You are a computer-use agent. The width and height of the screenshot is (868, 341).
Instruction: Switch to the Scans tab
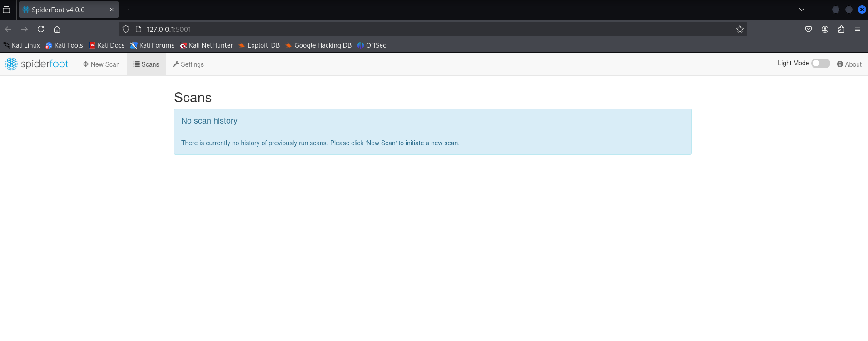pos(146,64)
